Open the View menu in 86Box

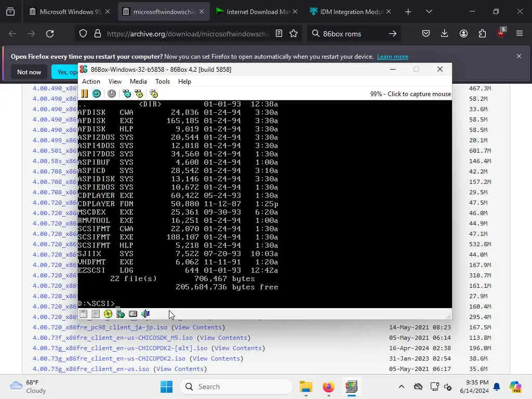pyautogui.click(x=115, y=82)
